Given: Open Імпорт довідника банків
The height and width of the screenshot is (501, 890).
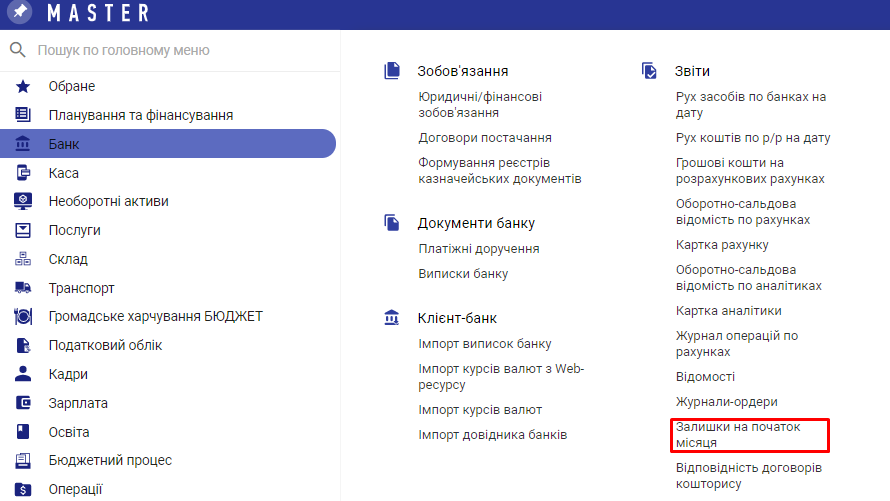Looking at the screenshot, I should coord(492,434).
